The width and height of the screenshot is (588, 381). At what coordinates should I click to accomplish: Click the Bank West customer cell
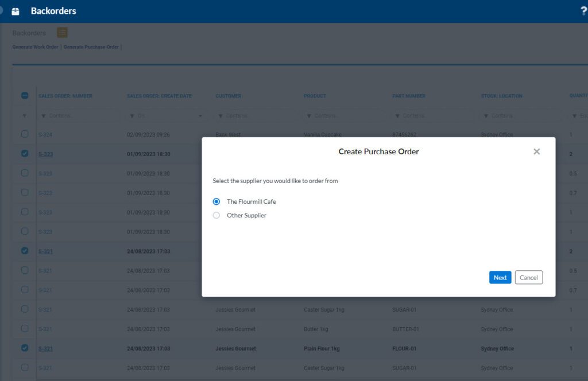pyautogui.click(x=228, y=134)
